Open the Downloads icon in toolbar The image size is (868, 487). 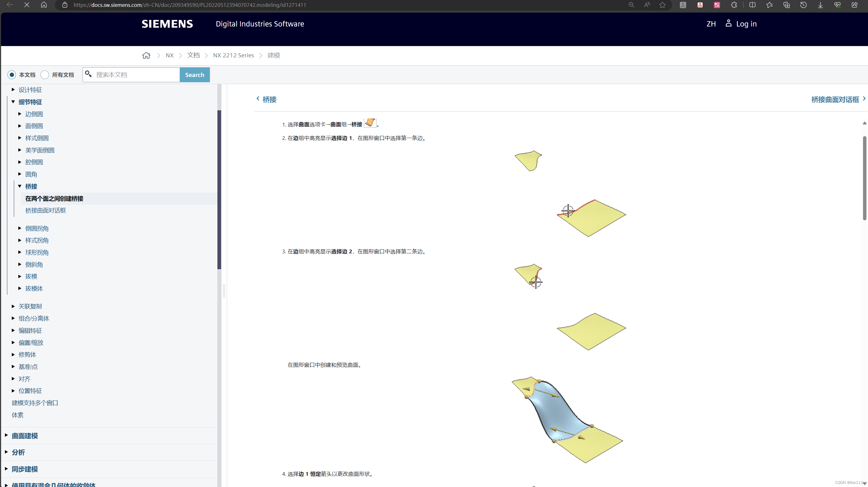820,5
